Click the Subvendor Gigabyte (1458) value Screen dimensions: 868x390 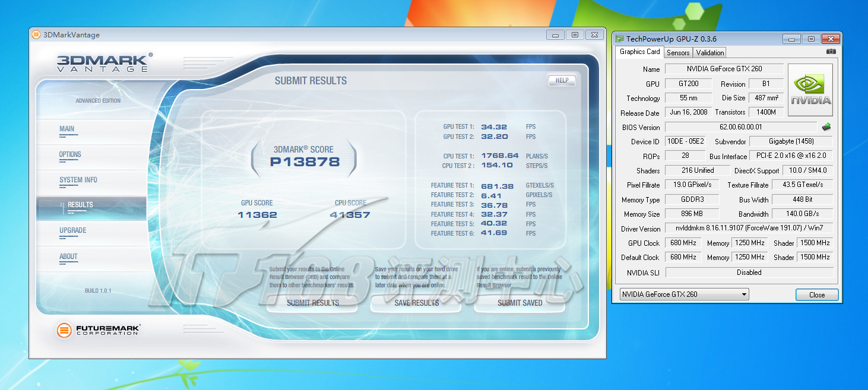(x=791, y=141)
